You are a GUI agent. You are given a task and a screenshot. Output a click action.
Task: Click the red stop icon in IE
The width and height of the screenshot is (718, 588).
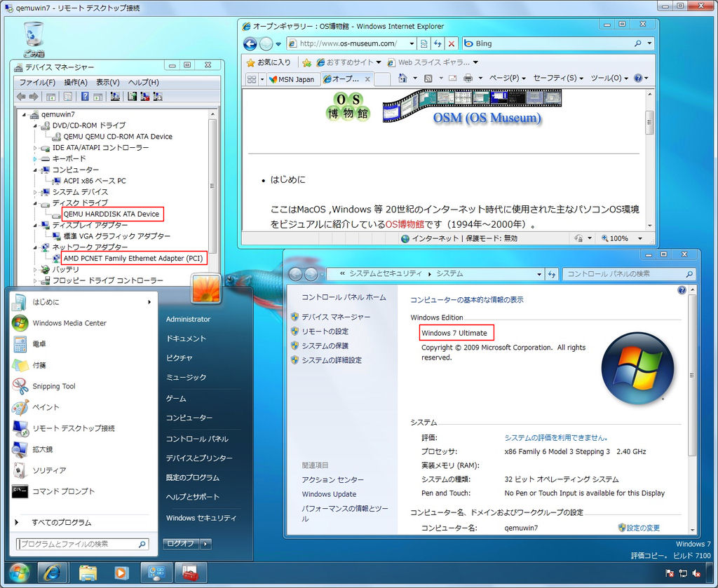(452, 43)
